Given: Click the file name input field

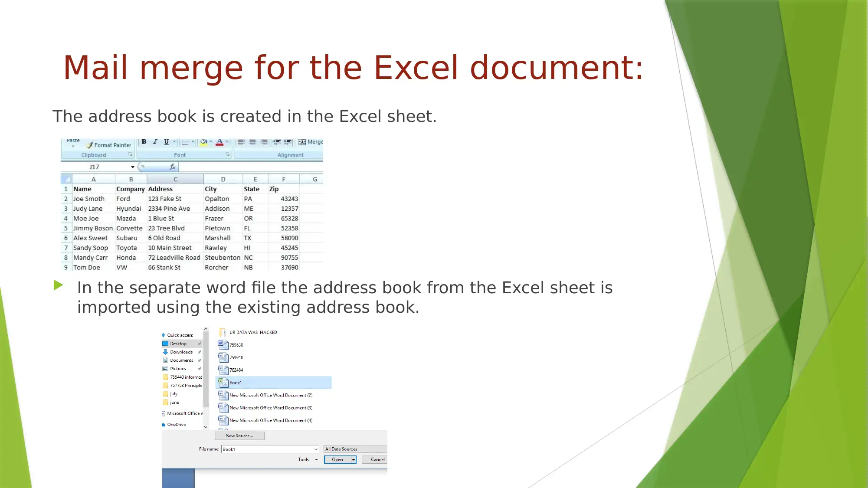Looking at the screenshot, I should pos(268,449).
